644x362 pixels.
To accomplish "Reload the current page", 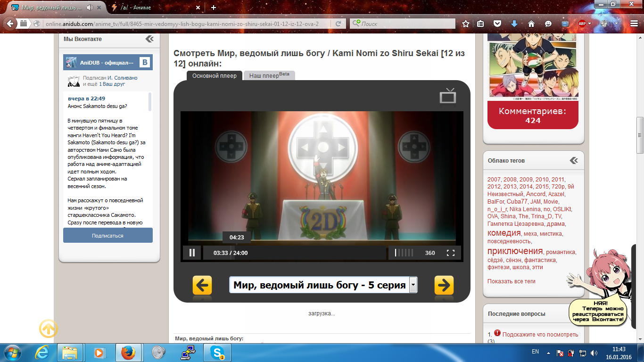I will (338, 24).
